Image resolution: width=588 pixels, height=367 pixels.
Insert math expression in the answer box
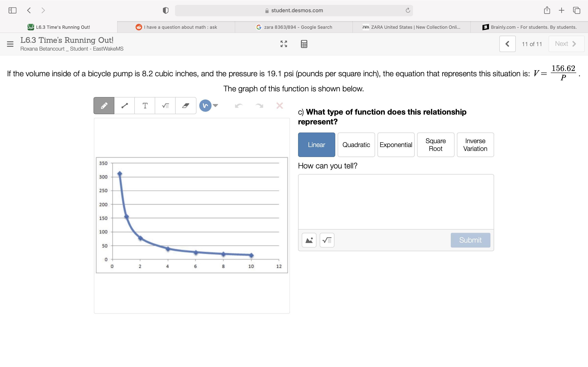327,240
